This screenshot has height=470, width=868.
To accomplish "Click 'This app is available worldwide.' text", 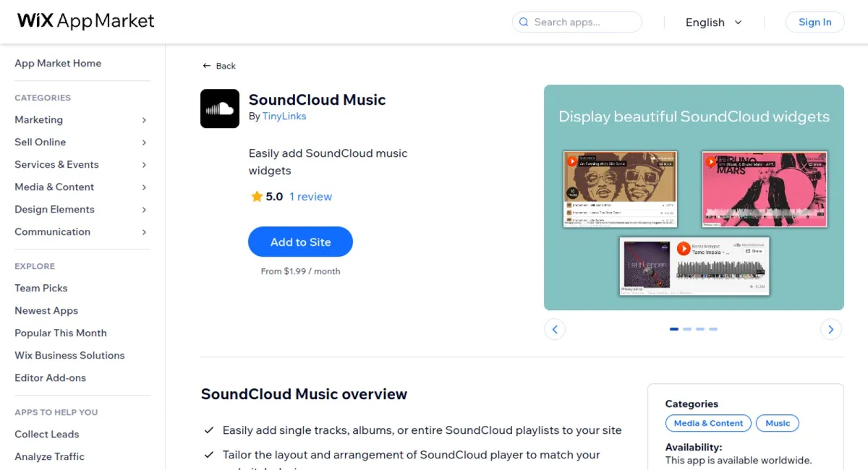I will (x=739, y=461).
